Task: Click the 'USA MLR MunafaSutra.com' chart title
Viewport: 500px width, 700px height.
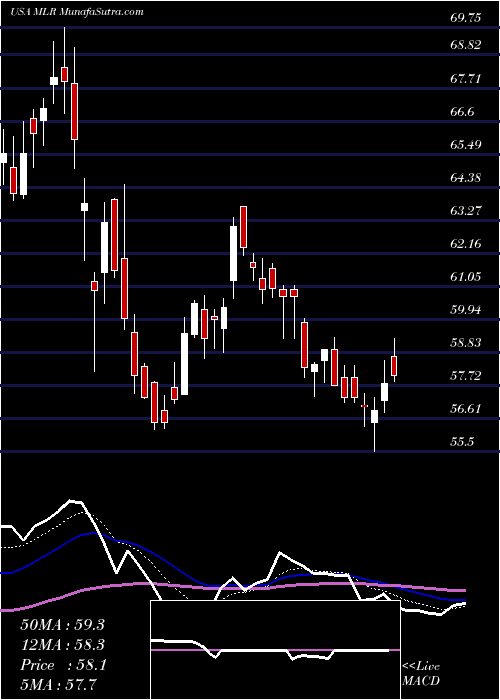Action: pyautogui.click(x=77, y=12)
